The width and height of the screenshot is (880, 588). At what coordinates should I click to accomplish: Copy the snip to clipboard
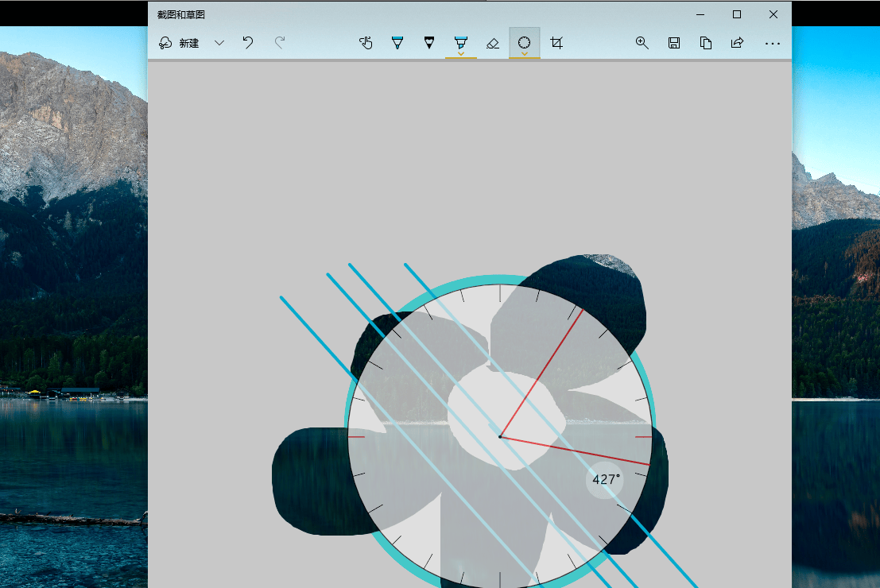[706, 43]
